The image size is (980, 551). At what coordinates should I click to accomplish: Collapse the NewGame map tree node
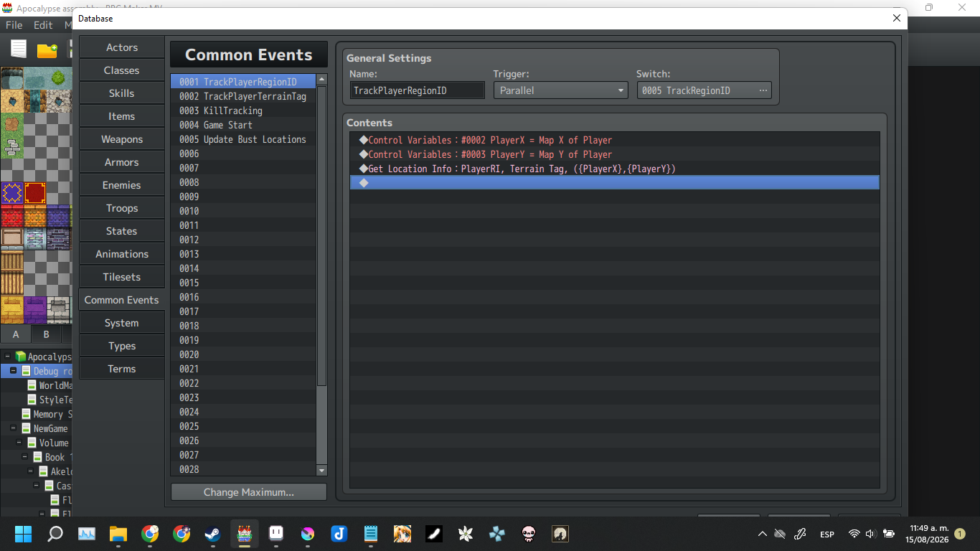pyautogui.click(x=14, y=428)
